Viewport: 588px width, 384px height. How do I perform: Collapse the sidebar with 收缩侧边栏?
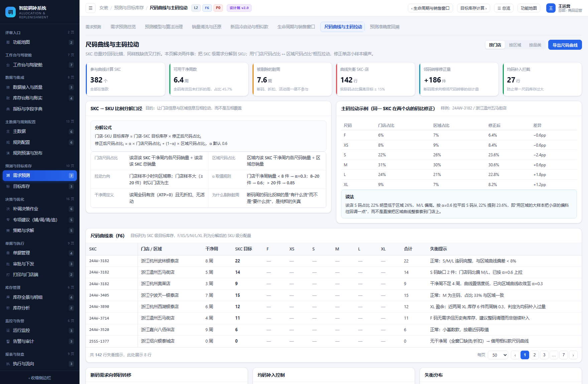(x=40, y=378)
